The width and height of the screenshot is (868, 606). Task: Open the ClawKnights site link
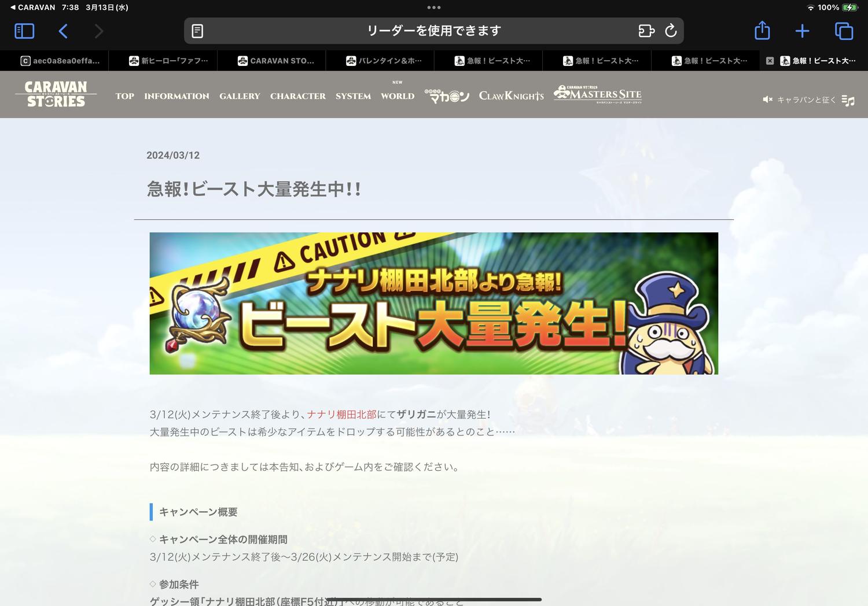pos(511,96)
